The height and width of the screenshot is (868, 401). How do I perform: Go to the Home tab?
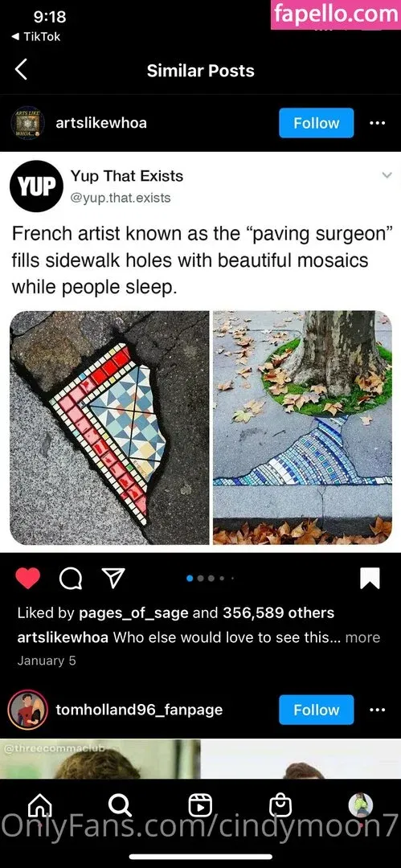coord(40,805)
